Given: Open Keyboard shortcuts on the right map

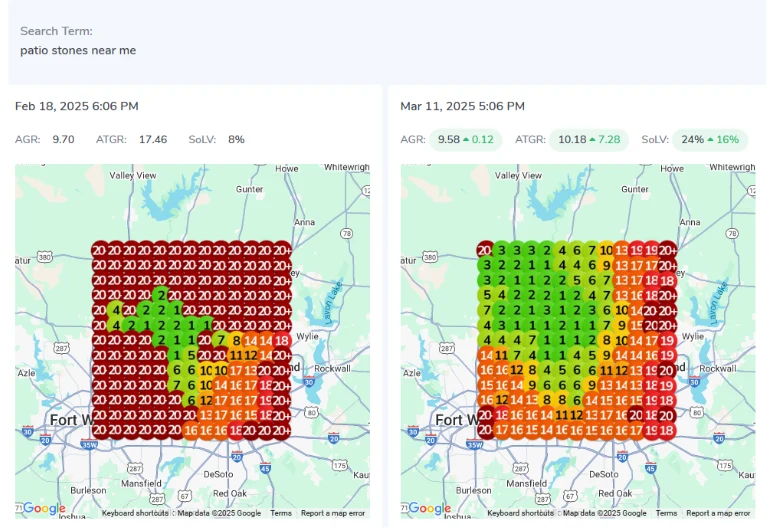Looking at the screenshot, I should point(520,513).
